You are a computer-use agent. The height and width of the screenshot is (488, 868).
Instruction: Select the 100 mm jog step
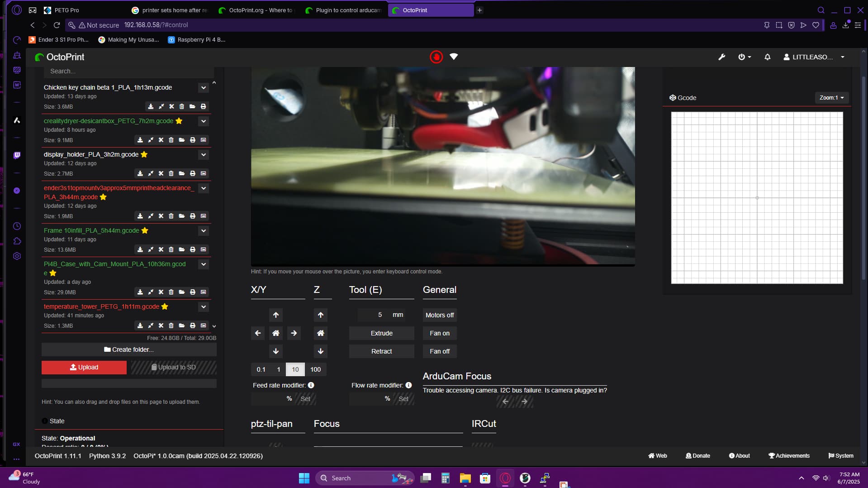point(315,369)
